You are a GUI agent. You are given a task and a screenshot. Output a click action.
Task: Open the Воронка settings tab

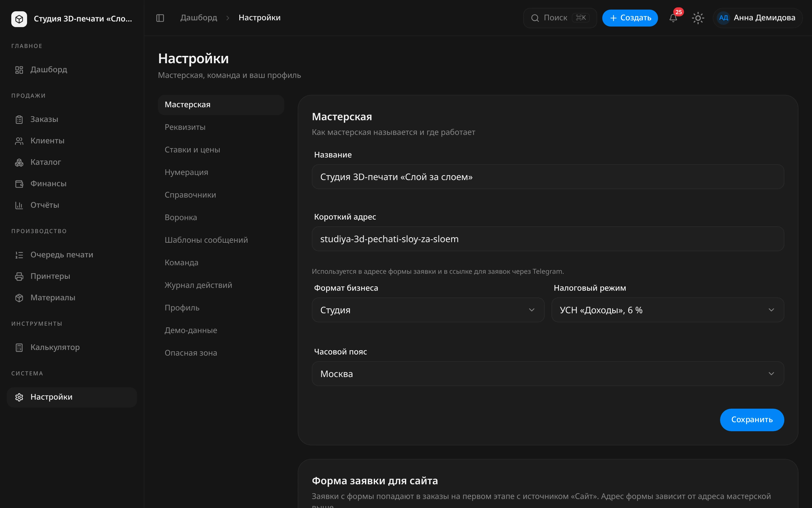(x=221, y=217)
